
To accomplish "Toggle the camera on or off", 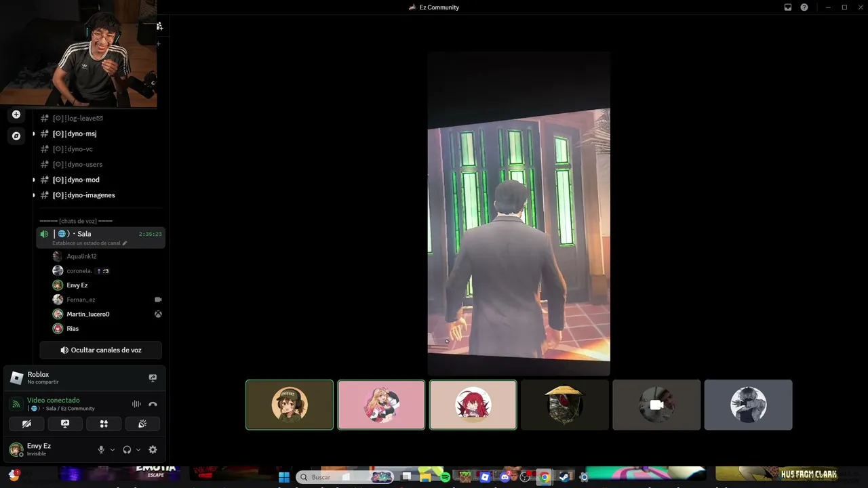I will pos(26,424).
